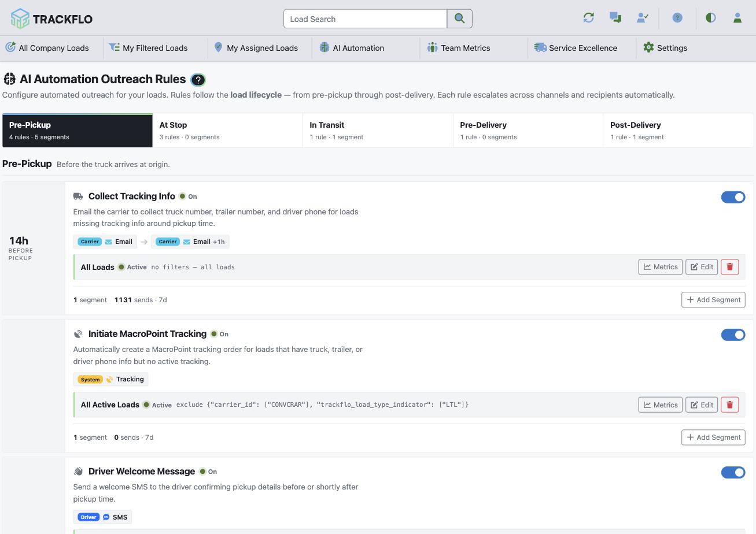Open the chat messages icon in header
Image resolution: width=756 pixels, height=534 pixels.
coord(615,18)
